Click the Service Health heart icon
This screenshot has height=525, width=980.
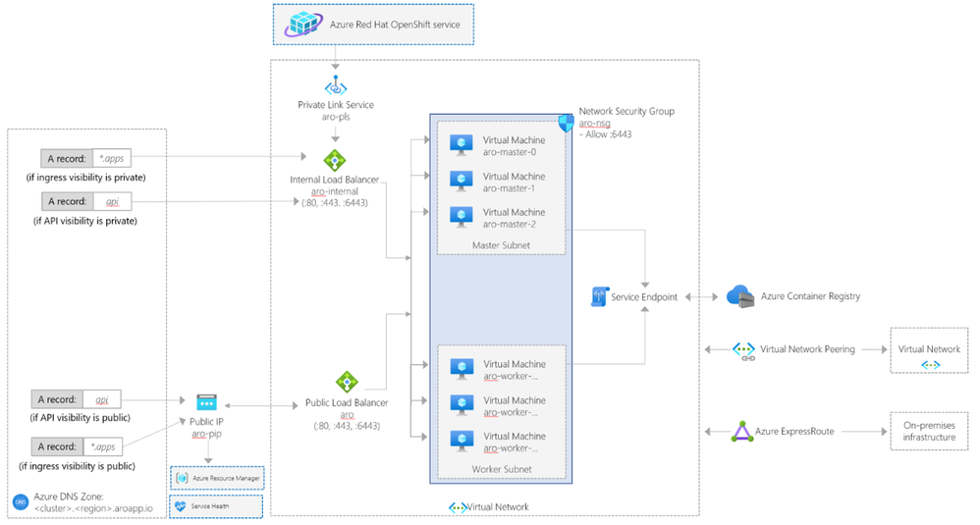point(181,506)
